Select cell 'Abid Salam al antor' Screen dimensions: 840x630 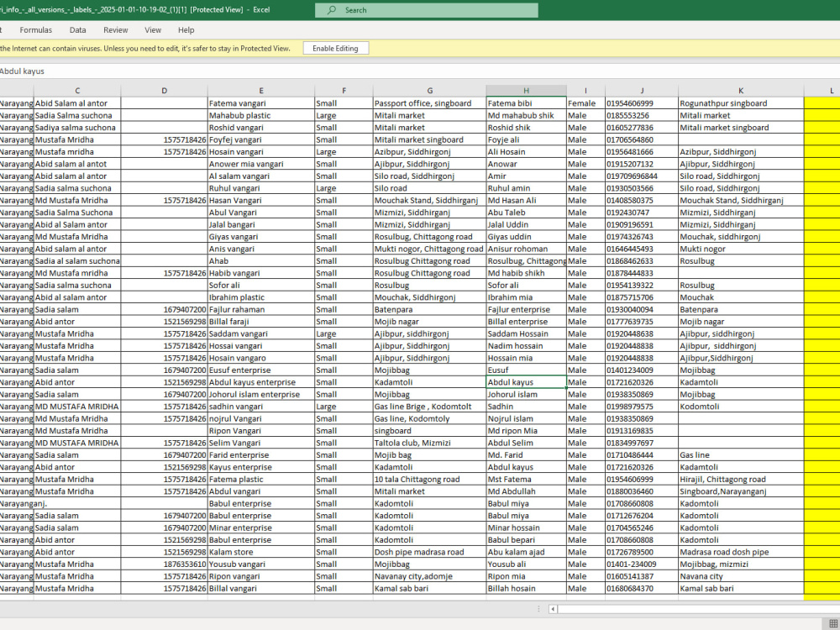77,103
